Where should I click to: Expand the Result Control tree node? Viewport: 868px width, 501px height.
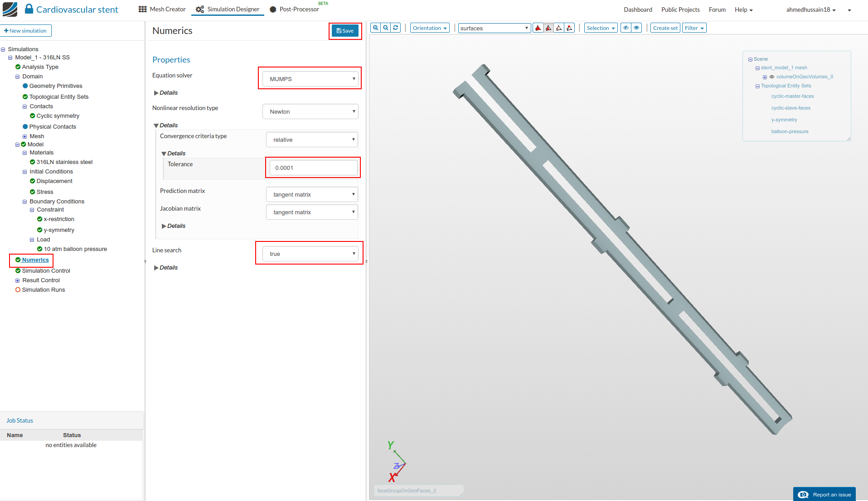point(18,281)
